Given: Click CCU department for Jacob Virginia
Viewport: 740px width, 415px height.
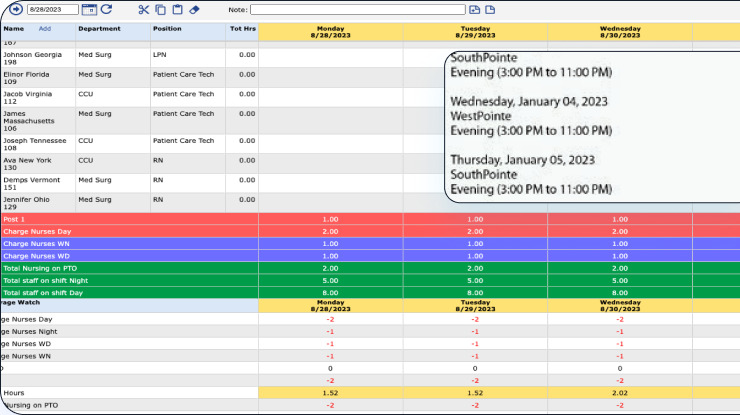Looking at the screenshot, I should (x=85, y=94).
